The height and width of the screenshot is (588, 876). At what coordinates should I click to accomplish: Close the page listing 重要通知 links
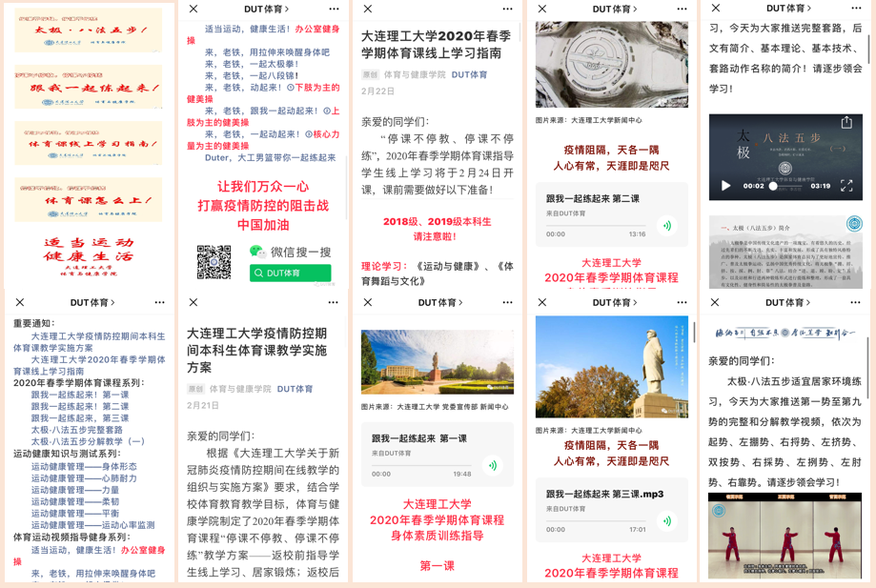tap(20, 302)
